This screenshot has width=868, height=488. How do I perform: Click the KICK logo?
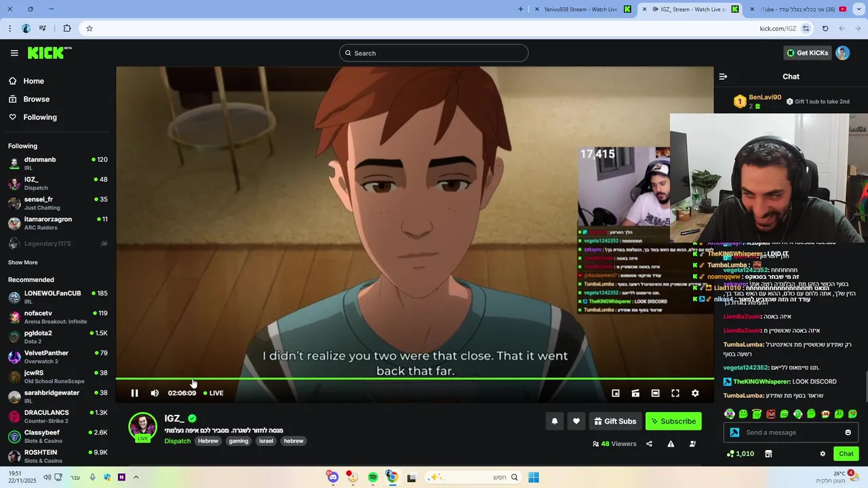click(x=50, y=53)
